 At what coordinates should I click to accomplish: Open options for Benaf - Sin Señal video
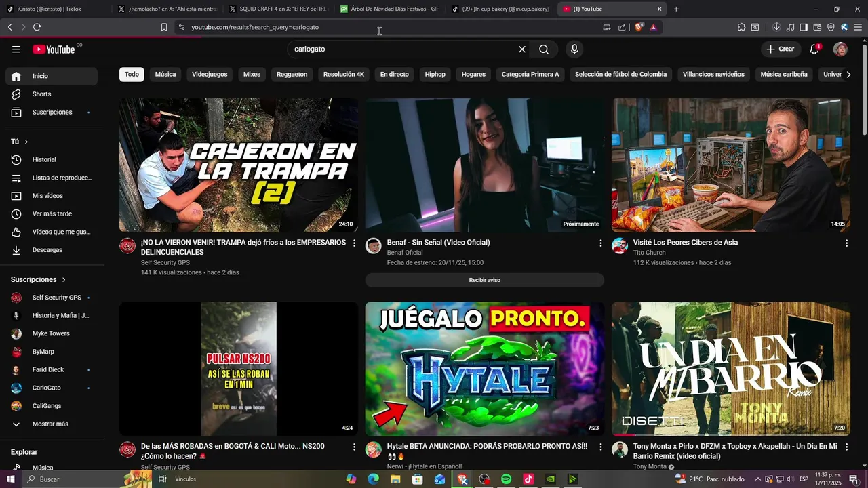pyautogui.click(x=600, y=243)
